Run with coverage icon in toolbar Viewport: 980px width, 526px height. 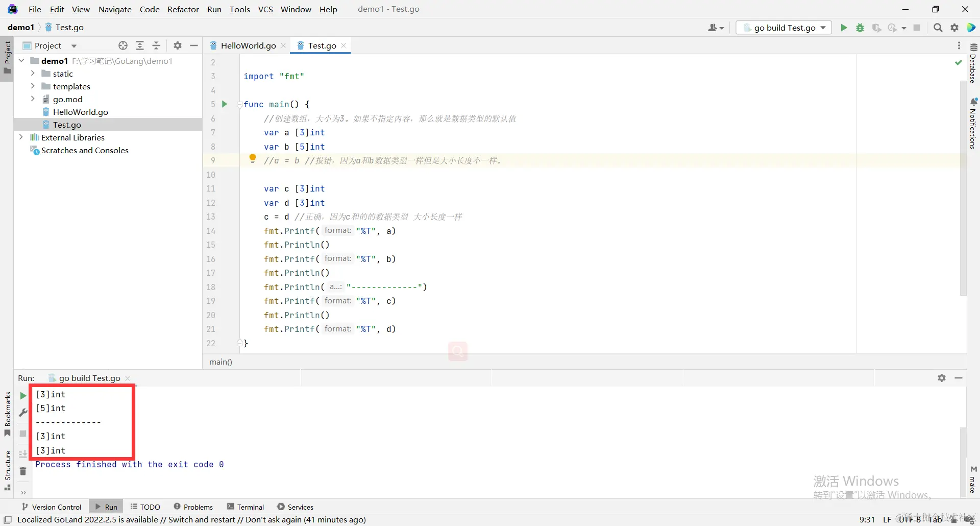(876, 28)
